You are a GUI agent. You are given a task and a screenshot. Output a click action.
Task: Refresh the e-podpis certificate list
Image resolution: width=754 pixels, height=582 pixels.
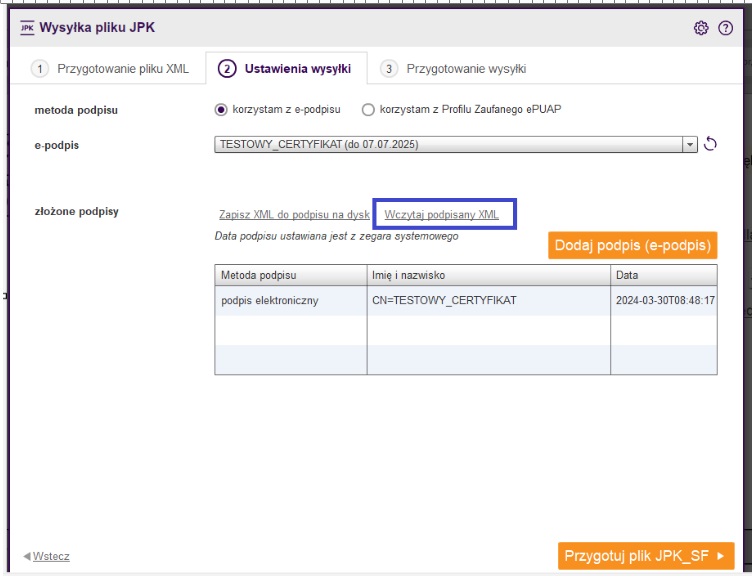click(x=710, y=144)
